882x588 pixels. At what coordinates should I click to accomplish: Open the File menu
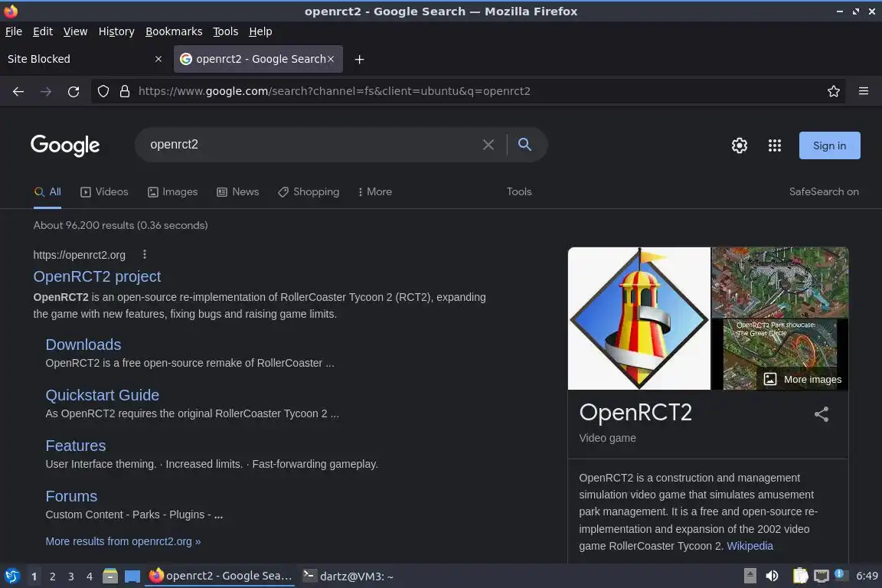coord(14,31)
